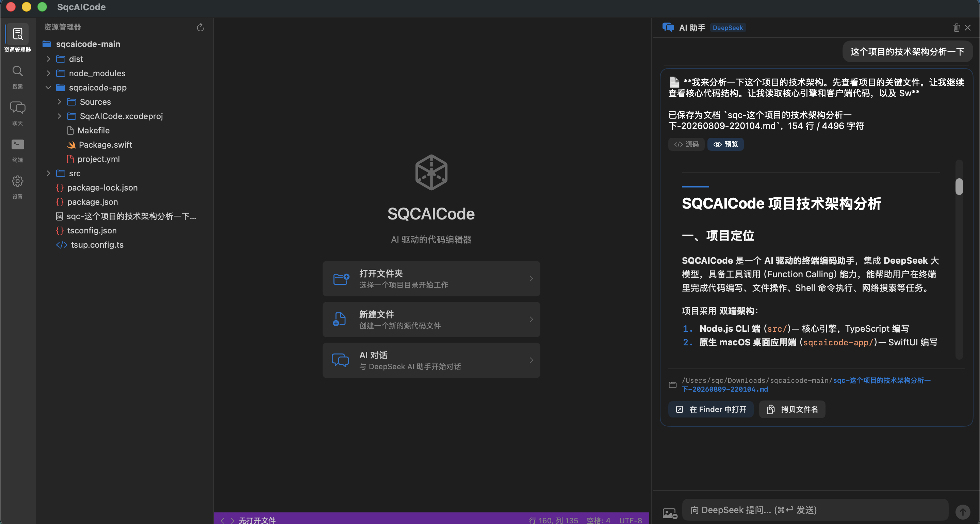Screen dimensions: 980x524
Task: Open the AI 对话 card chevron
Action: [532, 360]
